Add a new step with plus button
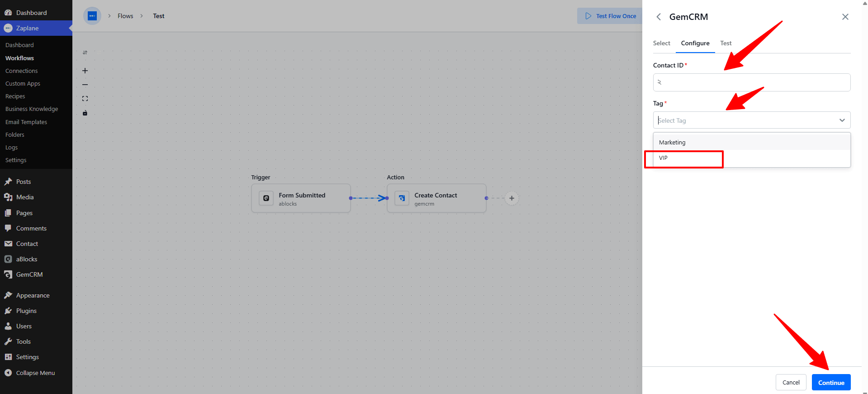Viewport: 868px width, 394px height. (512, 198)
